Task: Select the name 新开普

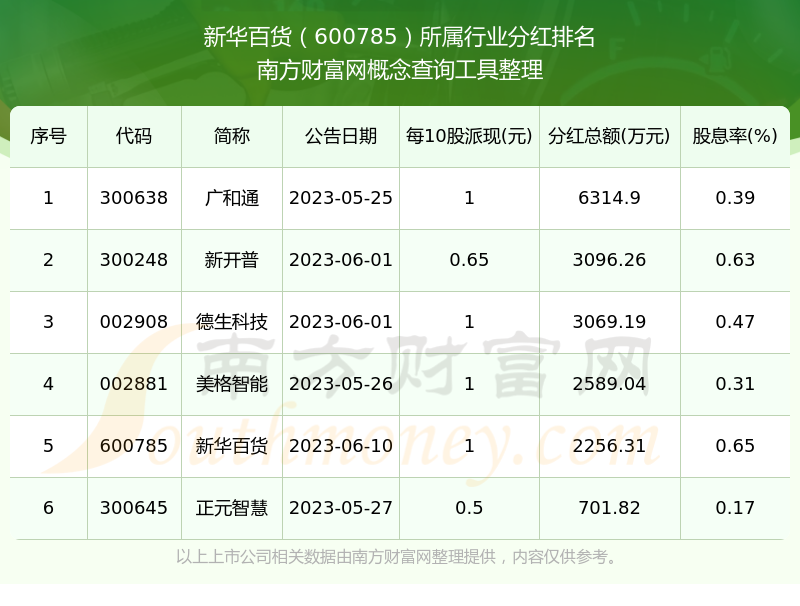Action: point(232,260)
